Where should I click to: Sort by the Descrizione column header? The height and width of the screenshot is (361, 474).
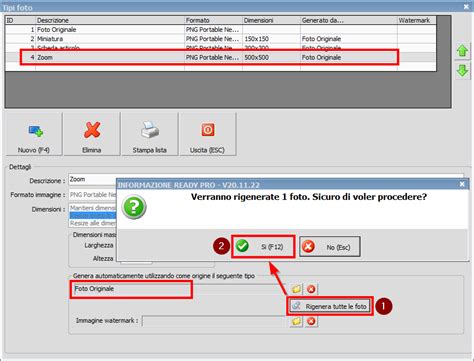point(110,20)
